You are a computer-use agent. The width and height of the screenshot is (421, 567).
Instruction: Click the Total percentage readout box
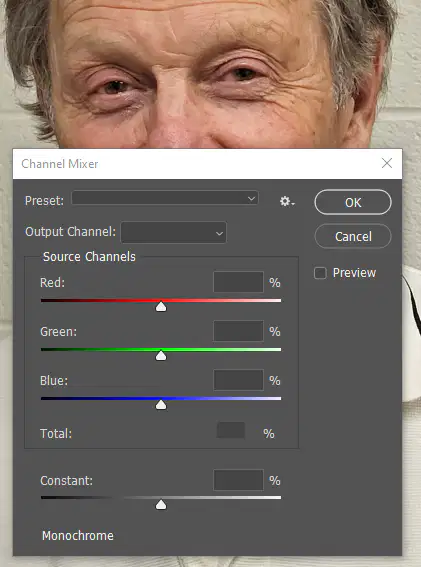click(x=231, y=430)
